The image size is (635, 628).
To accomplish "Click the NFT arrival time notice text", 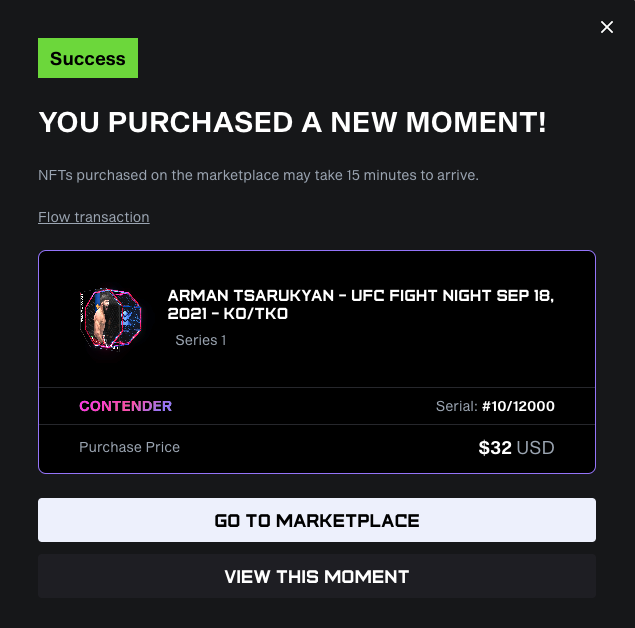I will point(258,175).
